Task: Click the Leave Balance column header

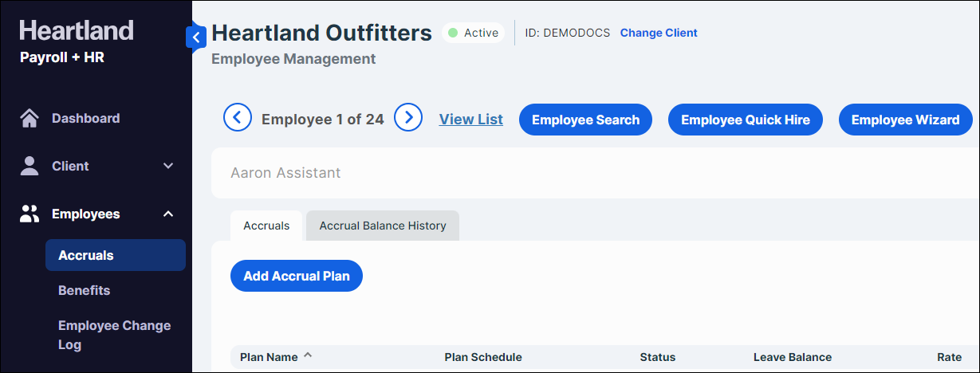Action: 793,357
